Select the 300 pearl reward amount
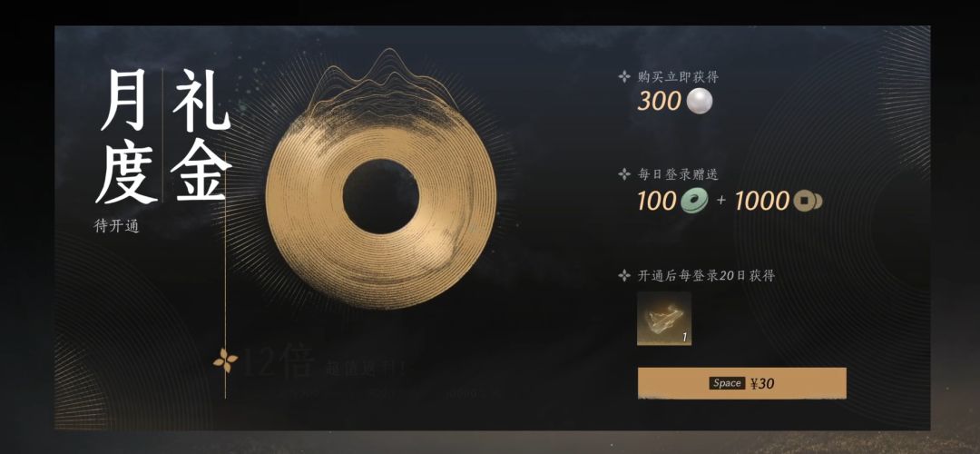This screenshot has width=980, height=454. [x=658, y=102]
